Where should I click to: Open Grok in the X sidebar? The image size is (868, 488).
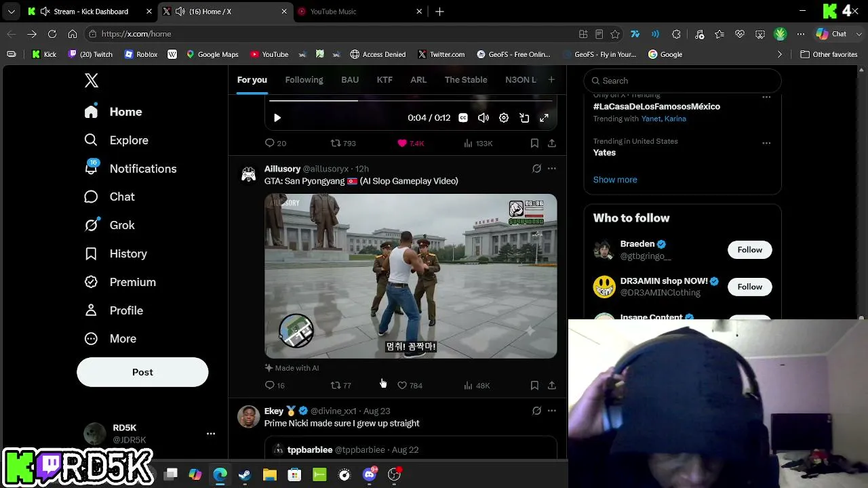109,225
